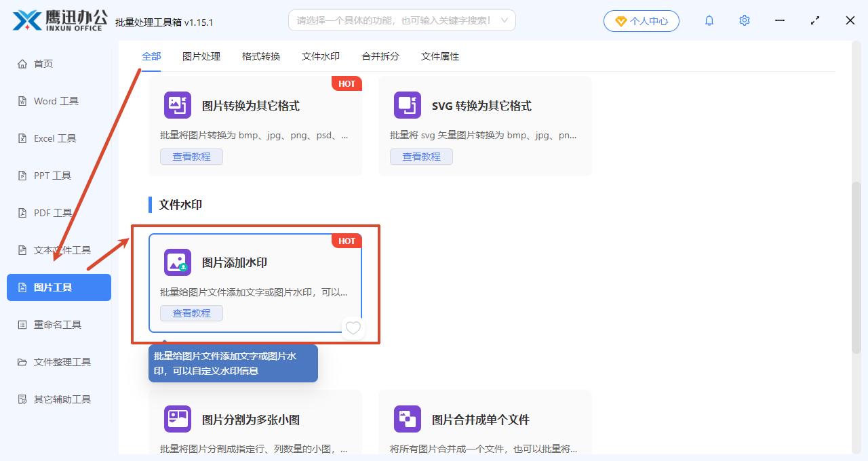The image size is (868, 461).
Task: Click the 重命名工具 sidebar icon
Action: (x=22, y=325)
